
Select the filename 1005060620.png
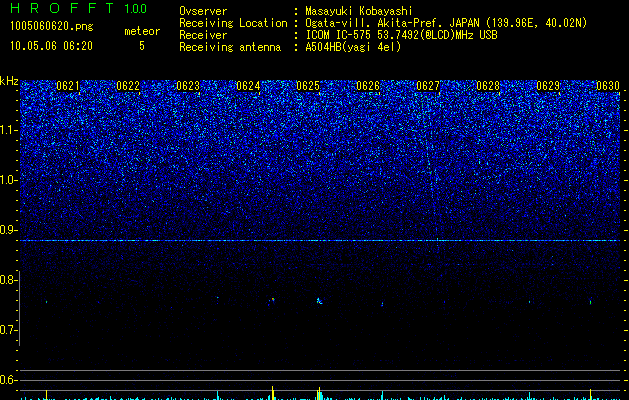52,26
